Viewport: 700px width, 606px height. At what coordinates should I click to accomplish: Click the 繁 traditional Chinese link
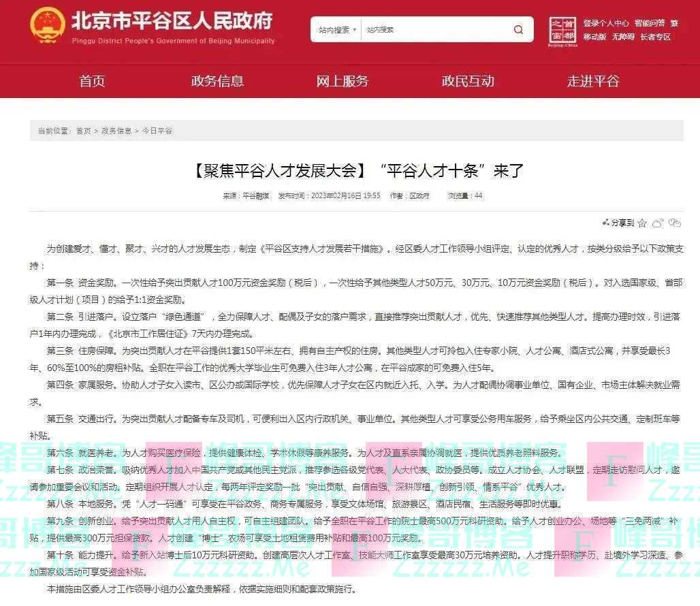coord(674,23)
